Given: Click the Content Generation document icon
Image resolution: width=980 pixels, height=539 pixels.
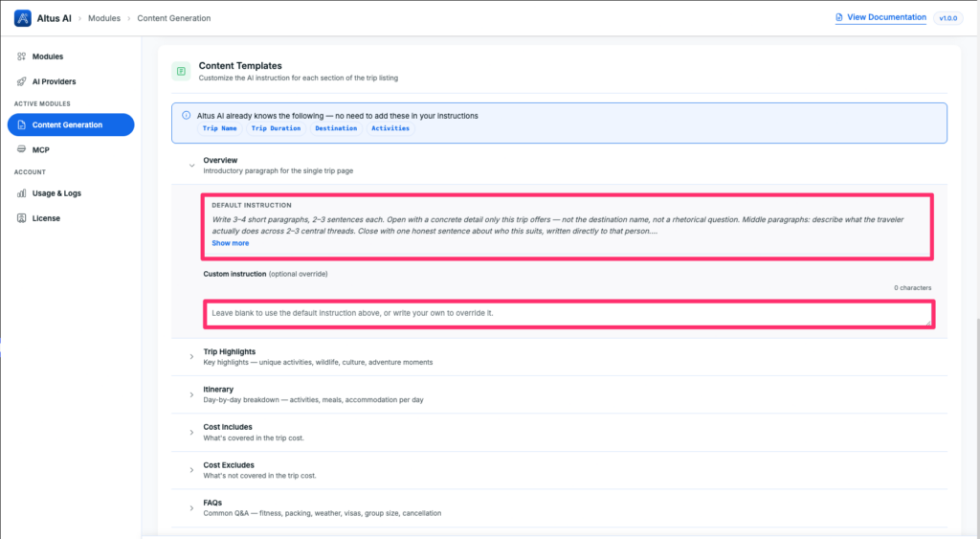Looking at the screenshot, I should (21, 125).
